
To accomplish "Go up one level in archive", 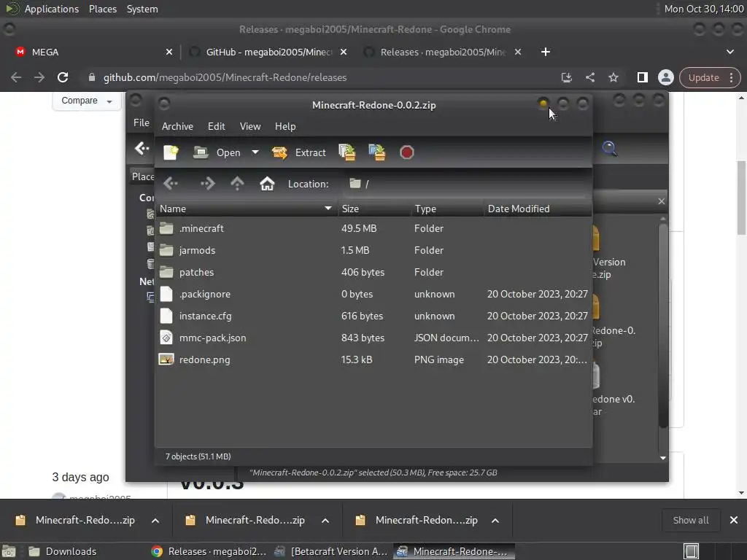I will (237, 183).
